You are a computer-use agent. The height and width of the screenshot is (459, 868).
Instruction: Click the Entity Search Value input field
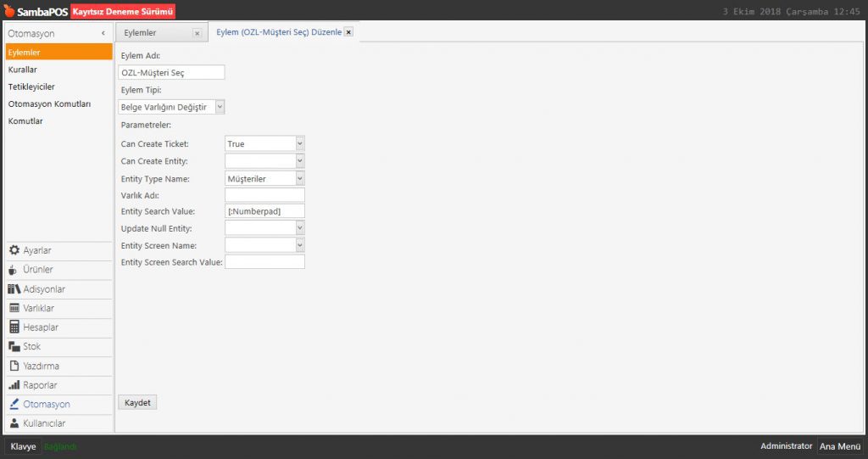[264, 211]
